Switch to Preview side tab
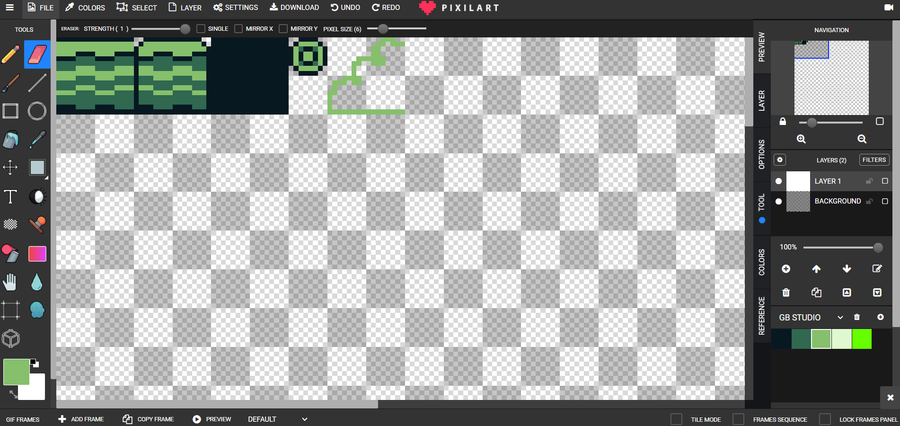This screenshot has height=426, width=900. [762, 47]
